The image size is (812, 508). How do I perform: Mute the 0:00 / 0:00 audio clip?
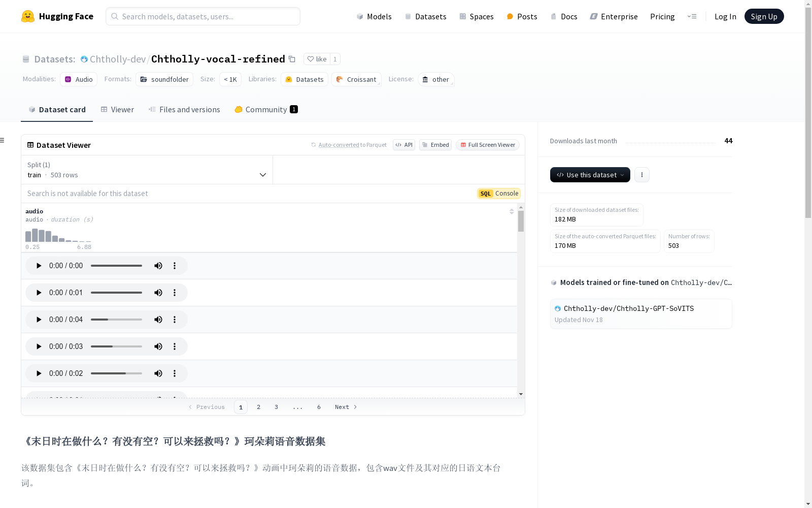point(158,266)
